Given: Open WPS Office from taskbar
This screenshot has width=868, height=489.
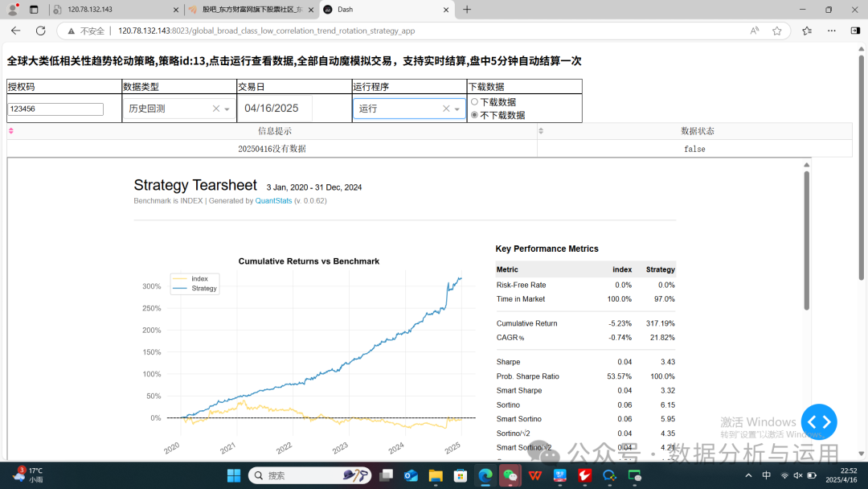Looking at the screenshot, I should click(534, 475).
